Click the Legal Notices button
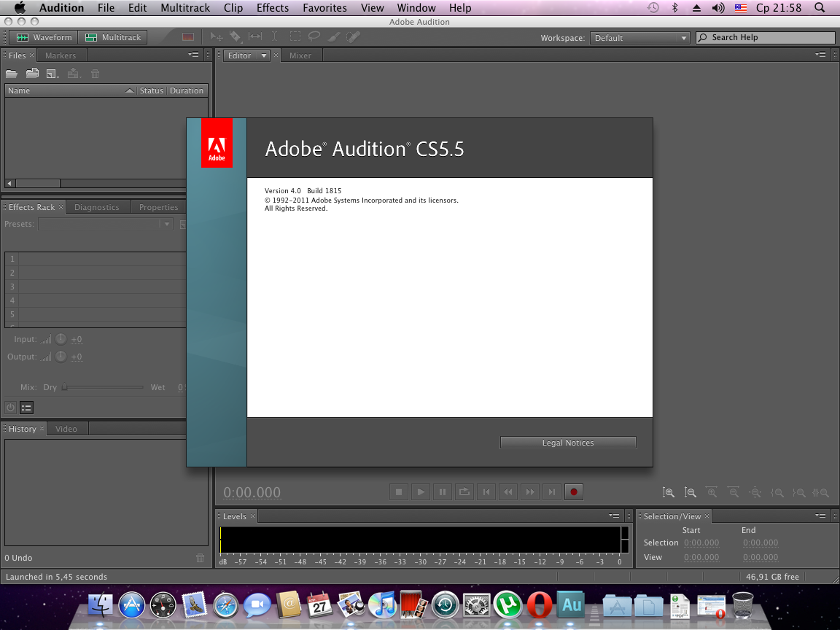The height and width of the screenshot is (630, 840). [568, 443]
